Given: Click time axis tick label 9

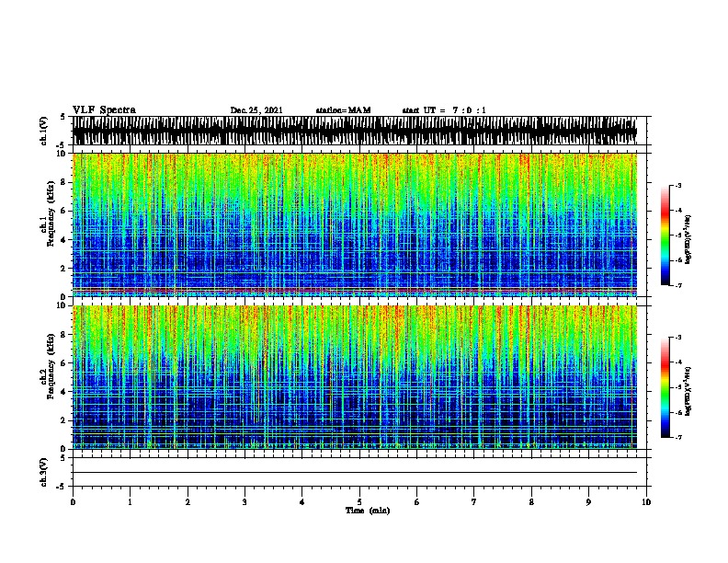Looking at the screenshot, I should point(588,501).
